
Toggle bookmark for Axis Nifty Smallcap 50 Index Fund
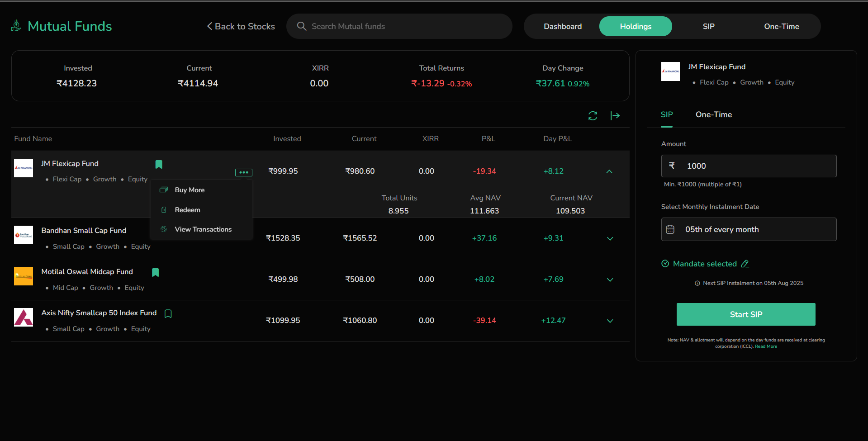point(168,313)
